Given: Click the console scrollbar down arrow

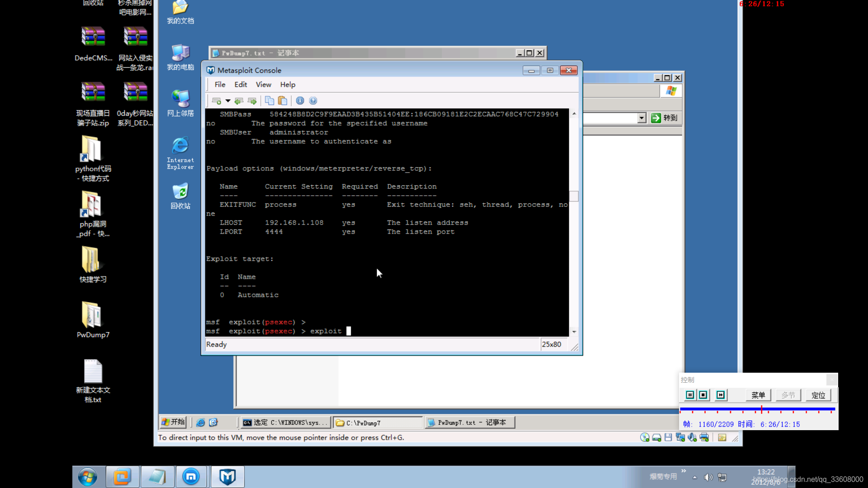Looking at the screenshot, I should tap(574, 332).
